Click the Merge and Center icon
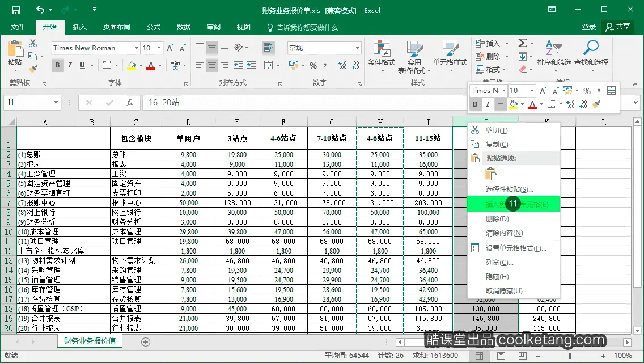This screenshot has height=363, width=644. point(269,65)
